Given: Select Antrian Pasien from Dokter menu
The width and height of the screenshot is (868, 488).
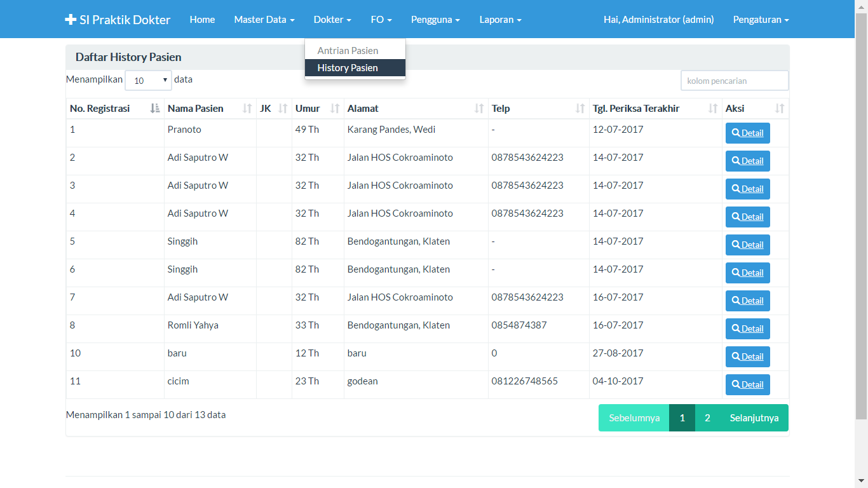Looking at the screenshot, I should 348,51.
